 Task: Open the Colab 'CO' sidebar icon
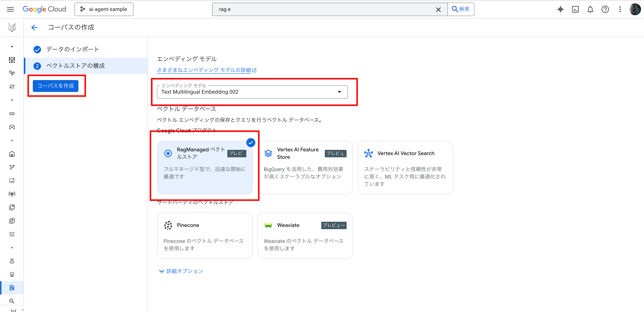(12, 114)
